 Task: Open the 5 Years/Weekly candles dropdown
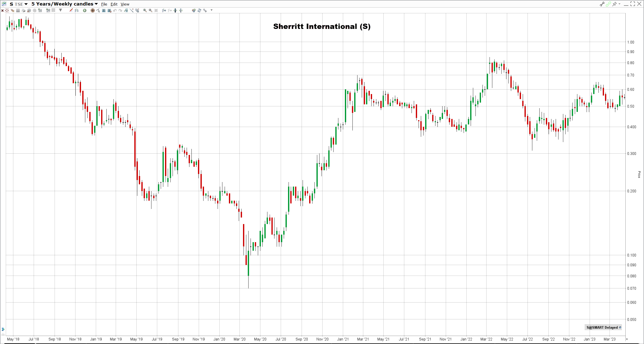click(x=65, y=4)
